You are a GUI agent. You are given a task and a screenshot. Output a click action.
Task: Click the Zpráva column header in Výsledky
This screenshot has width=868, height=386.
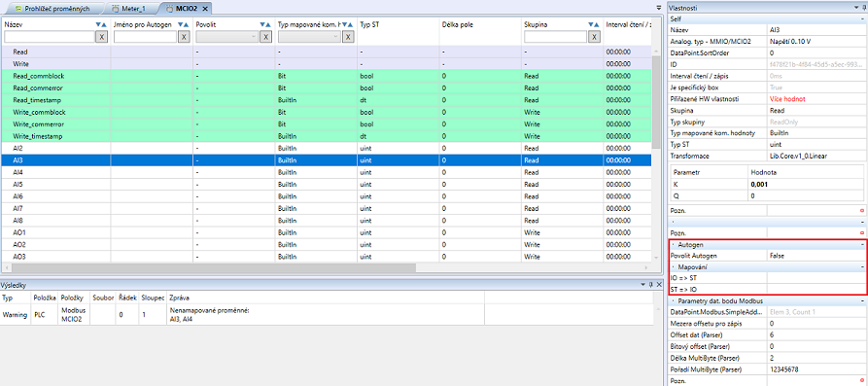point(326,298)
